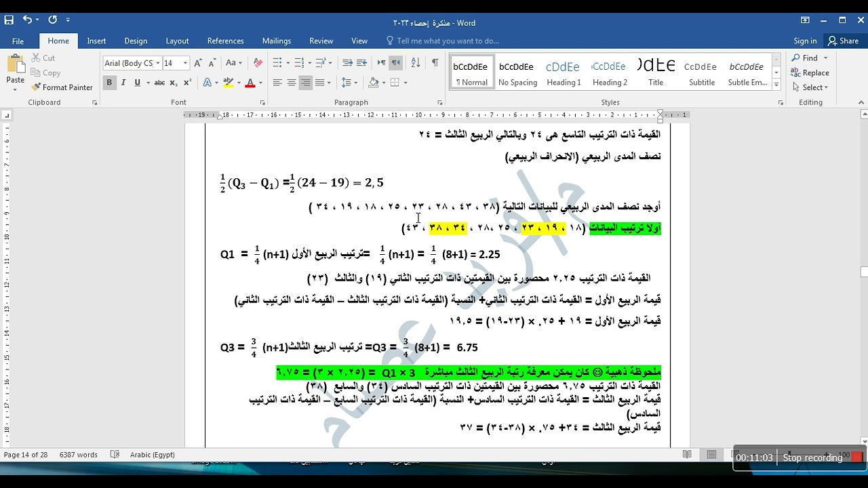Expand the Bullets list dropdown
Screen dimensions: 868x488
click(x=288, y=63)
